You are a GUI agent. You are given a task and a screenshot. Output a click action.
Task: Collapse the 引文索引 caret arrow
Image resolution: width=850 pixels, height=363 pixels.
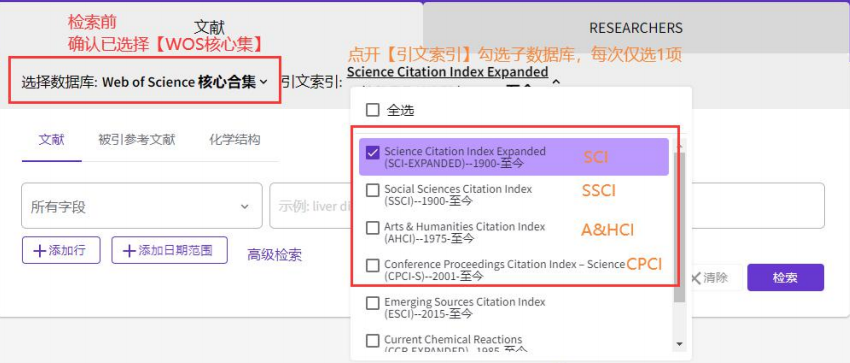coord(556,82)
